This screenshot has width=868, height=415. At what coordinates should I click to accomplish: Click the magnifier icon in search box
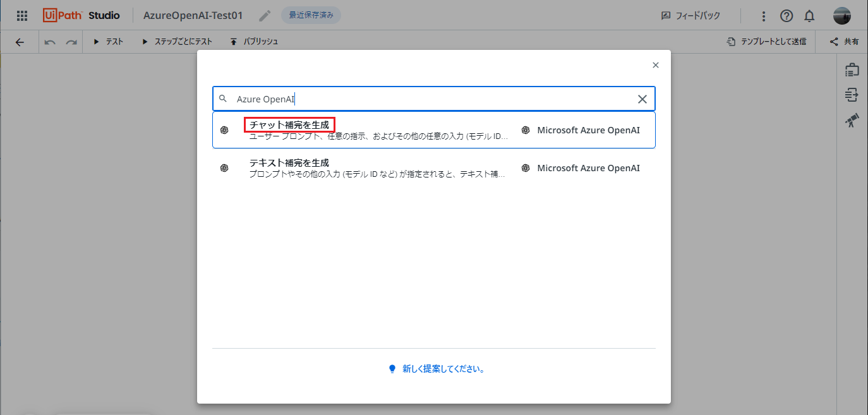click(x=223, y=99)
